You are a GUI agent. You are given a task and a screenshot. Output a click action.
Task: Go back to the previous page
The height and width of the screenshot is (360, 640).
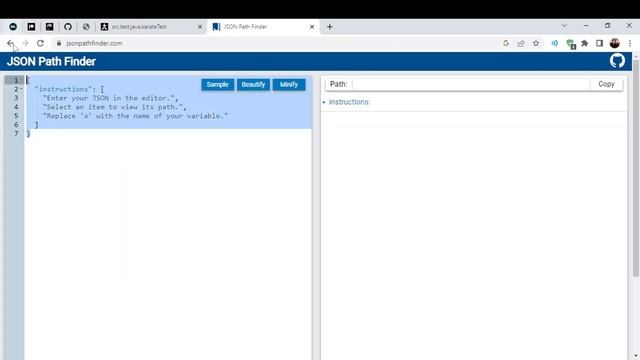(10, 43)
